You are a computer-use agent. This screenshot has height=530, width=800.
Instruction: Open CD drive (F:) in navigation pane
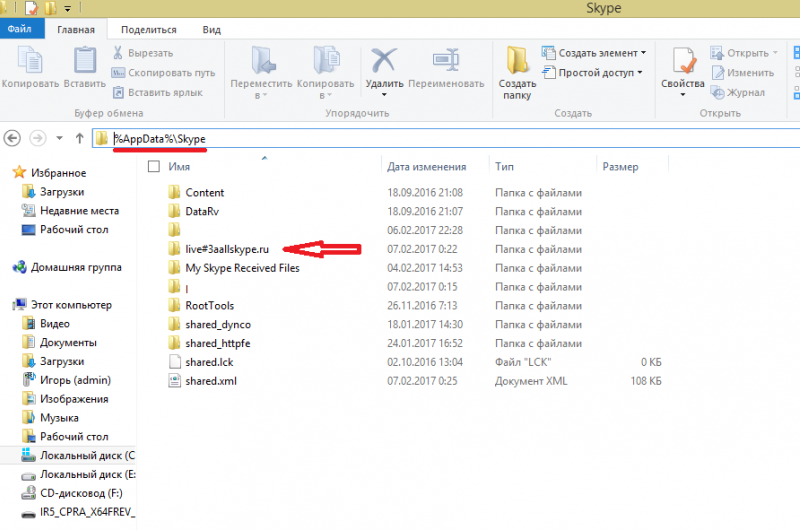click(81, 493)
